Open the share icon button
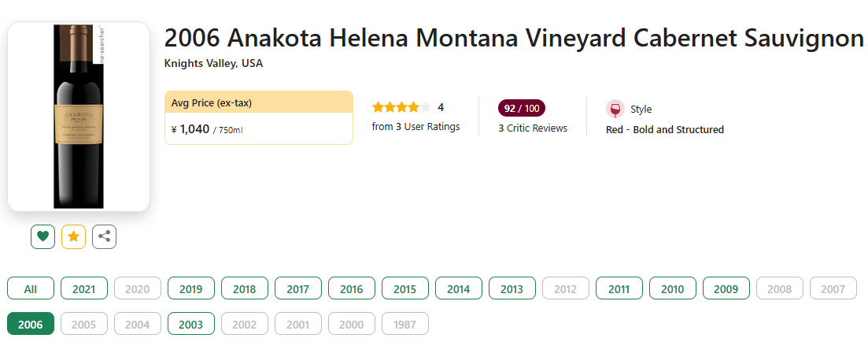 [x=104, y=236]
